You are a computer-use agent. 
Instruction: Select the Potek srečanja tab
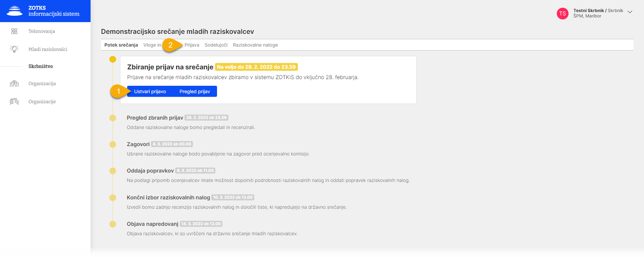click(121, 45)
